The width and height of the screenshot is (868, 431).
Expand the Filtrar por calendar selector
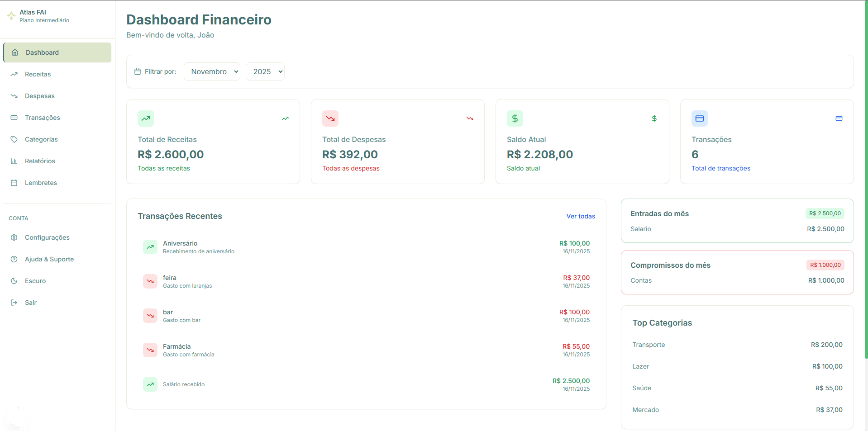[138, 71]
